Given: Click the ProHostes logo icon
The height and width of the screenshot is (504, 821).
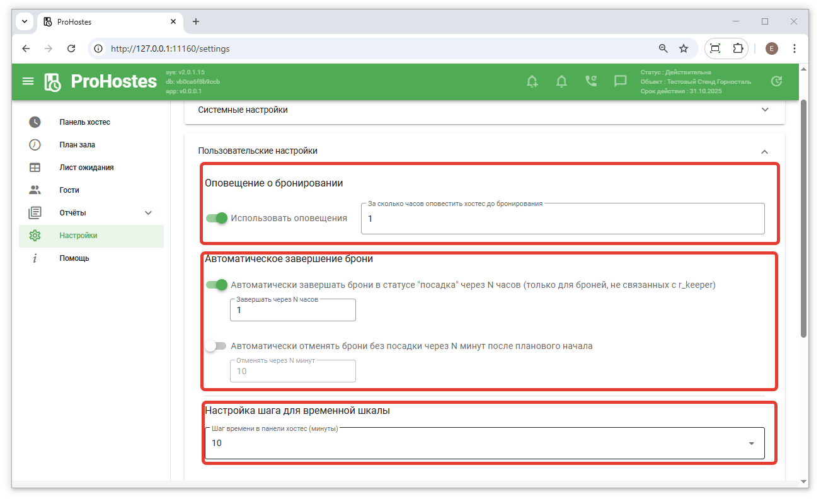Looking at the screenshot, I should (53, 82).
